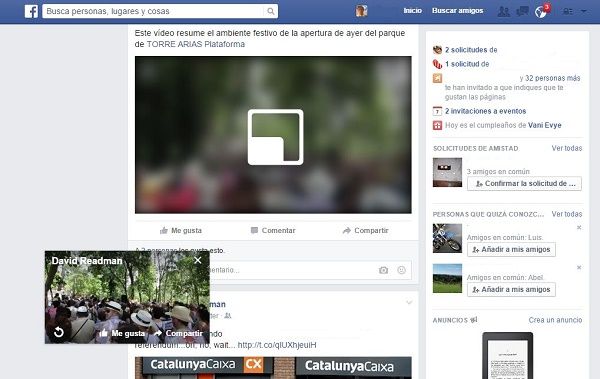Open the notifications globe icon
The height and width of the screenshot is (379, 600).
coord(541,12)
